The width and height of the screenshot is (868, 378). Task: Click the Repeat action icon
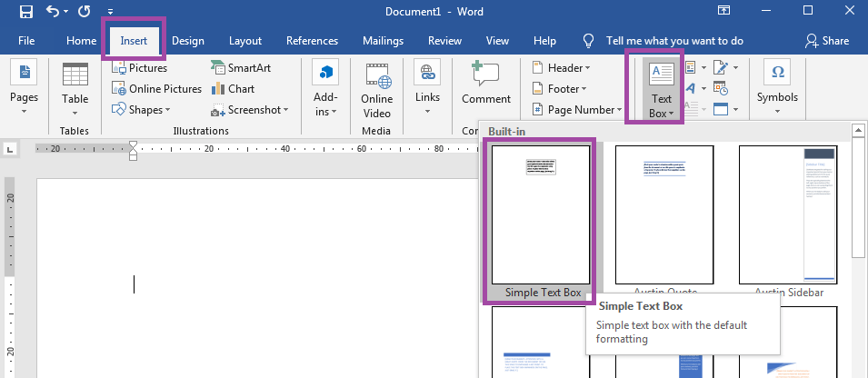(85, 11)
